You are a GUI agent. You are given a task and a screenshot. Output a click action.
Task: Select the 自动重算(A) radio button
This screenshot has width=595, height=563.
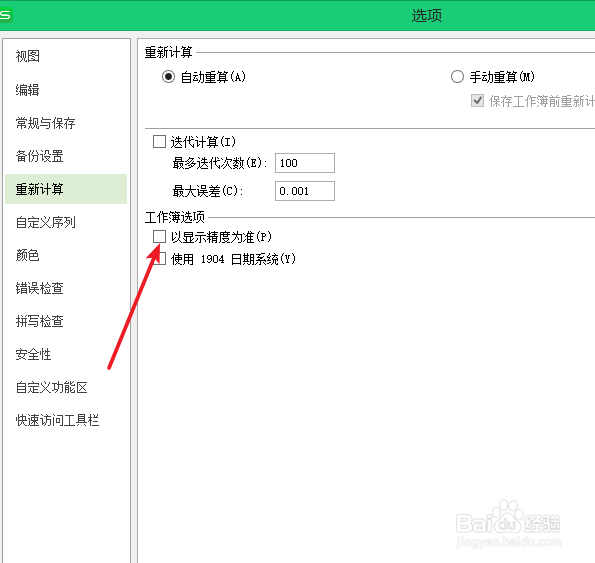(168, 77)
